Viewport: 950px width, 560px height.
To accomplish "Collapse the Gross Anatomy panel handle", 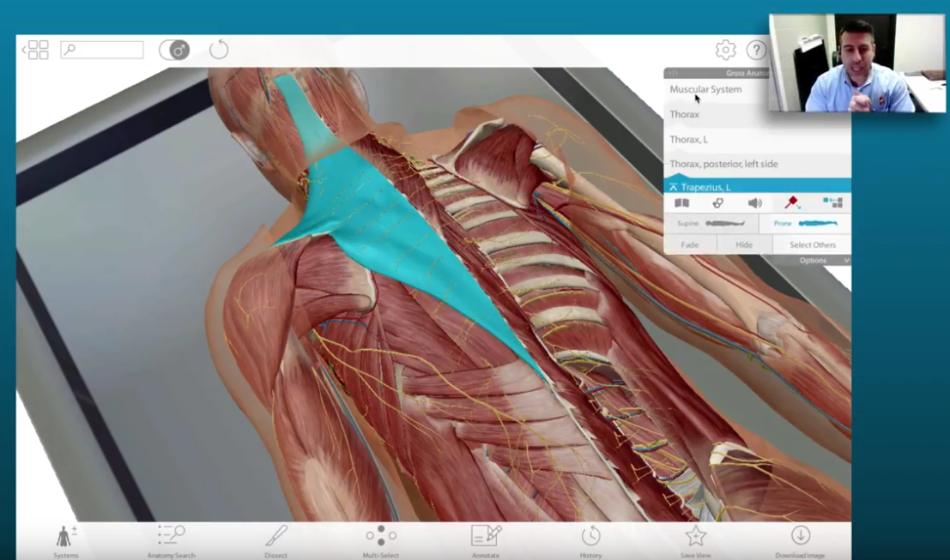I will tap(673, 73).
